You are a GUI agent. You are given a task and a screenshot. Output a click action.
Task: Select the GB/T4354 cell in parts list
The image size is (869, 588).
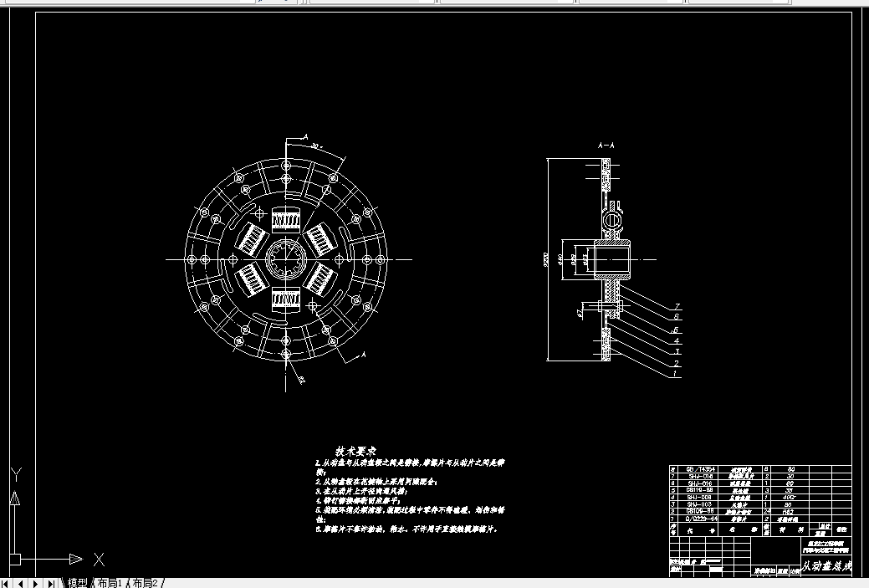[x=699, y=469]
